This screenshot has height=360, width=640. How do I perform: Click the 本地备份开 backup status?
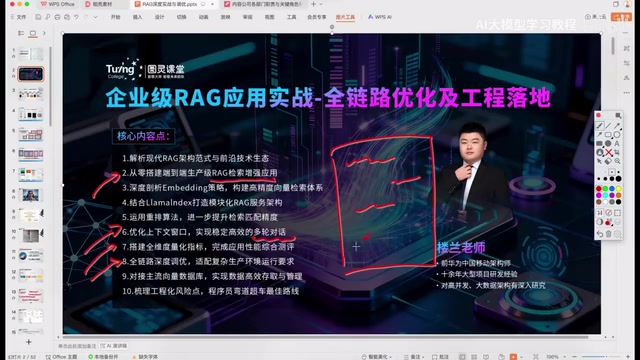tap(104, 357)
